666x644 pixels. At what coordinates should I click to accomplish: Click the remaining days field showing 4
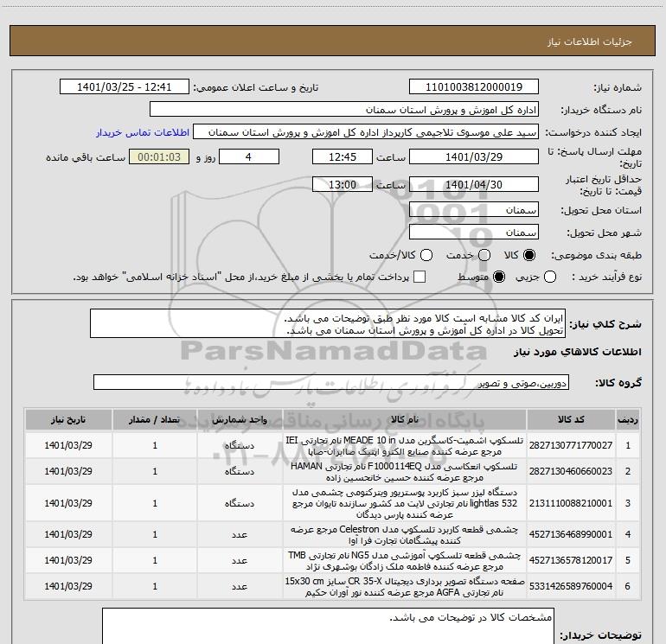tap(249, 156)
